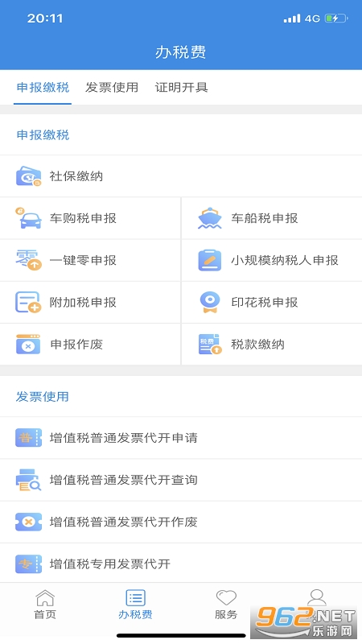Select 增值税普通发票代开申请

(181, 438)
